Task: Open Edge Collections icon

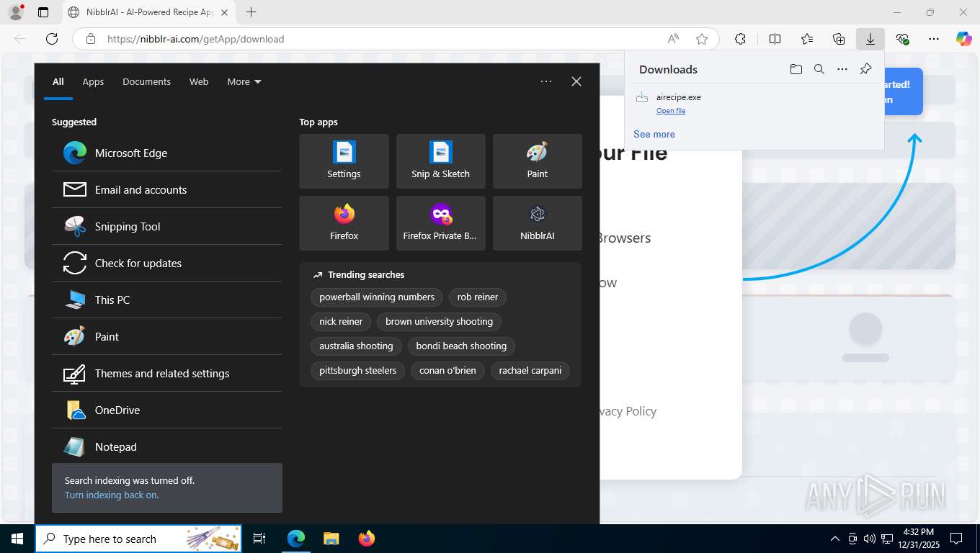Action: coord(839,39)
